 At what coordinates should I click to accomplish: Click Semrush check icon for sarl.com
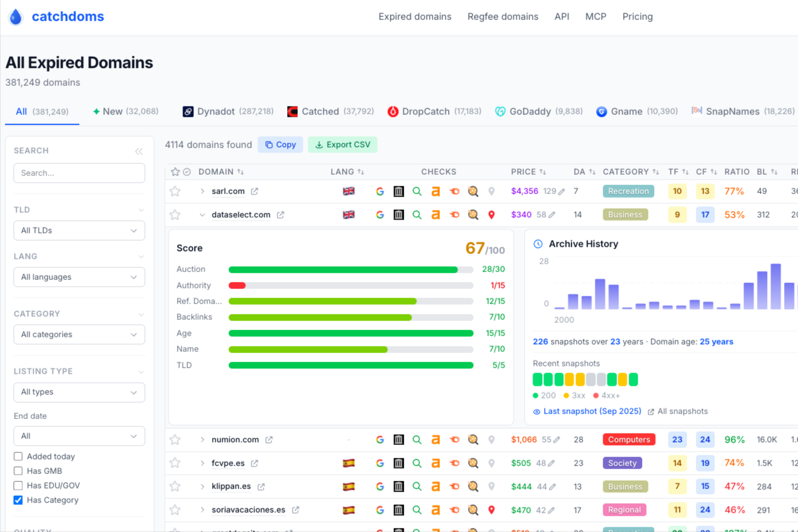(x=455, y=191)
